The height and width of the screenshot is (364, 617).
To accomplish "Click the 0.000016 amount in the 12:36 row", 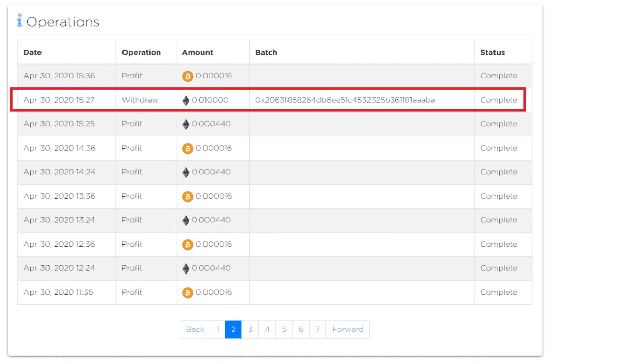I will pos(214,244).
